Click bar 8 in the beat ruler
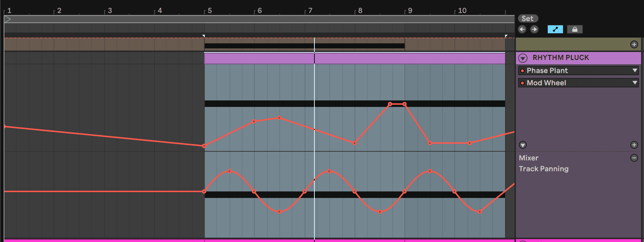This screenshot has width=644, height=242. point(360,10)
